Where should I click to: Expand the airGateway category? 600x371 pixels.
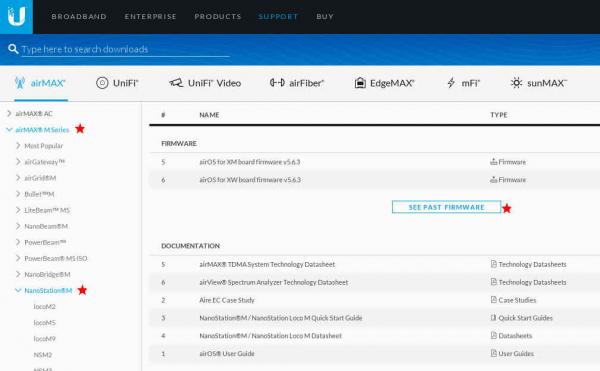click(x=18, y=161)
